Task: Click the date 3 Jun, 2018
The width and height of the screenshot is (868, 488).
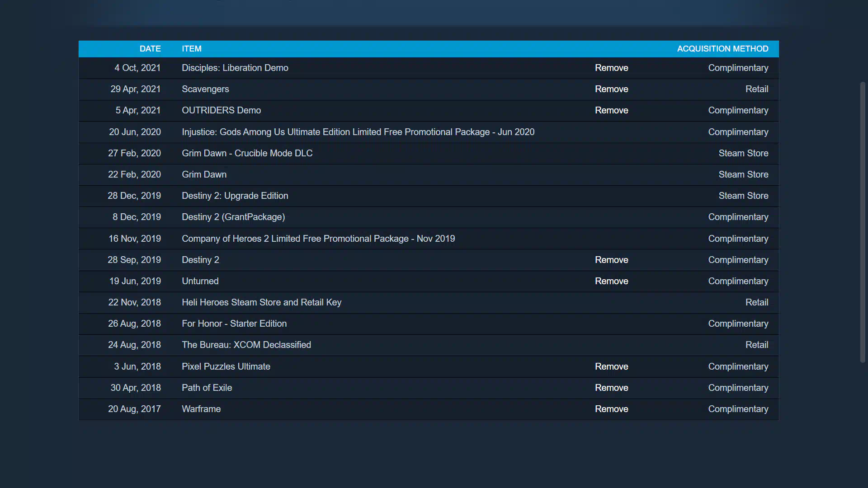Action: point(137,366)
